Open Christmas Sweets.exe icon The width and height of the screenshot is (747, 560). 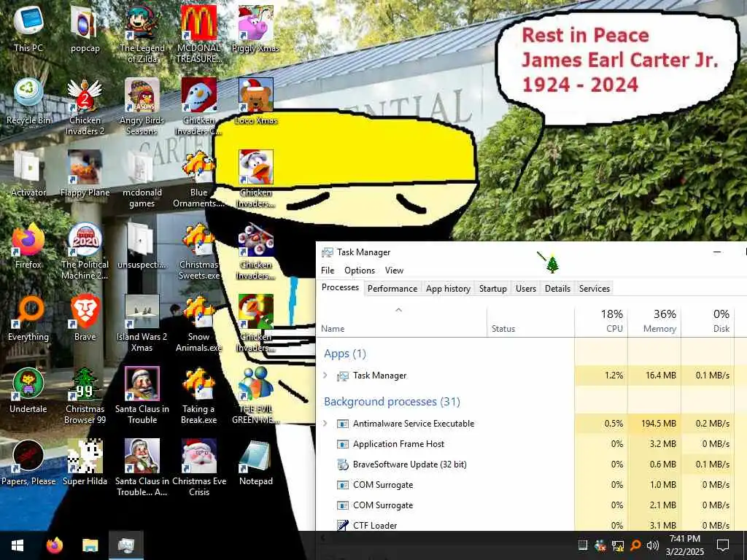(198, 251)
